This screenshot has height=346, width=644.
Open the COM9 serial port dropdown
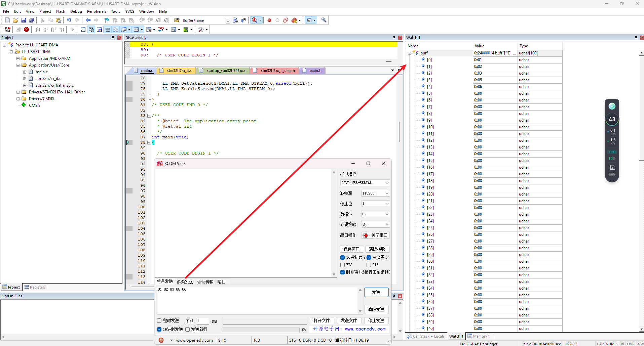(365, 183)
